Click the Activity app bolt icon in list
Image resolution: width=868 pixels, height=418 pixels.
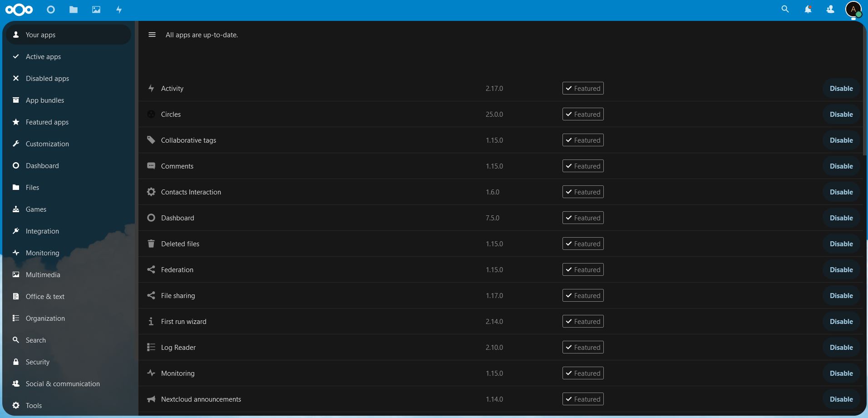pyautogui.click(x=151, y=88)
